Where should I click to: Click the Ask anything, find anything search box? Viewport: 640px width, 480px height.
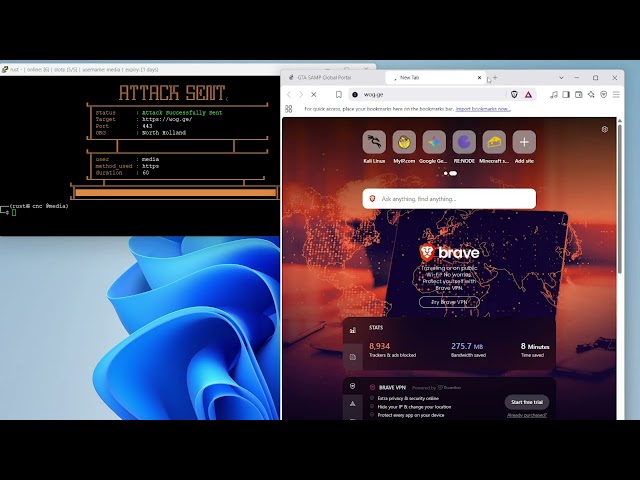(x=449, y=199)
